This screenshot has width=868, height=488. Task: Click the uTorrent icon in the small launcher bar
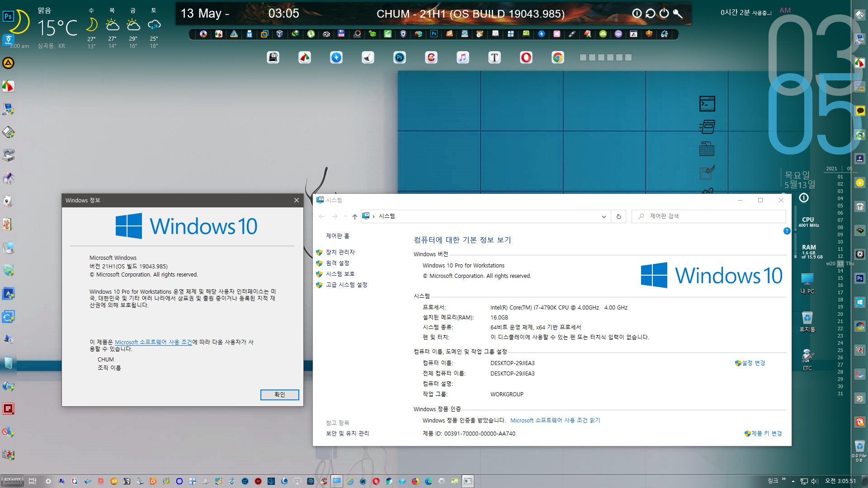coord(311,34)
